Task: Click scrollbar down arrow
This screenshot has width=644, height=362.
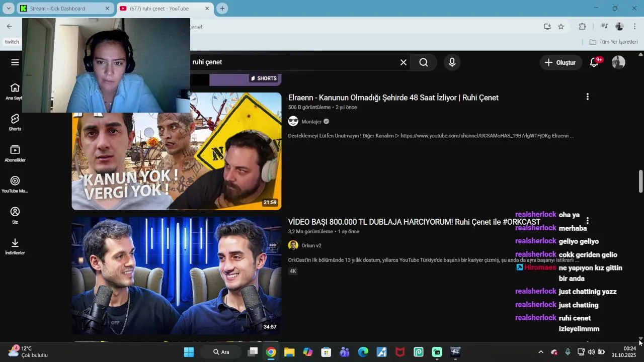Action: [640, 339]
